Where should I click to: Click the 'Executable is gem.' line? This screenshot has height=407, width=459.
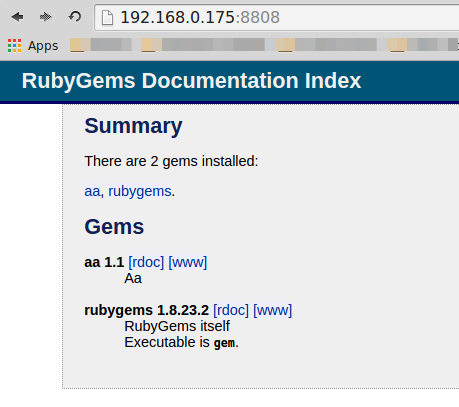[x=181, y=342]
